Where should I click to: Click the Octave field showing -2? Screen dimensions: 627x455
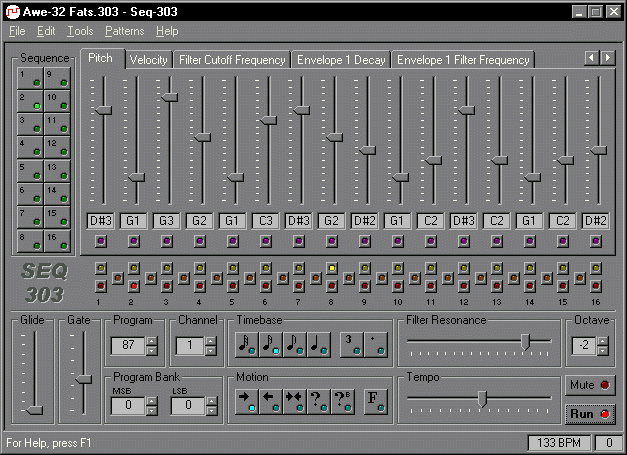pos(584,345)
